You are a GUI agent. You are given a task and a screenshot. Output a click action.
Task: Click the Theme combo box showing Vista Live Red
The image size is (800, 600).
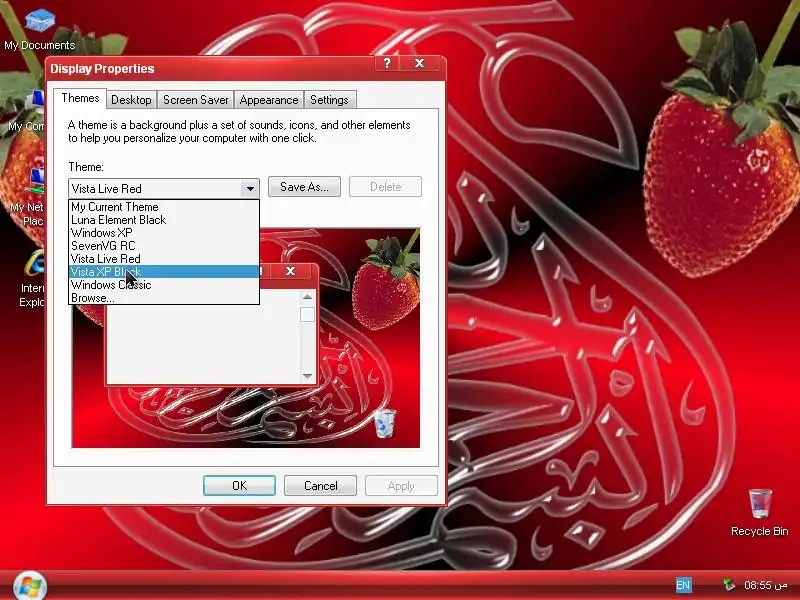(x=163, y=189)
